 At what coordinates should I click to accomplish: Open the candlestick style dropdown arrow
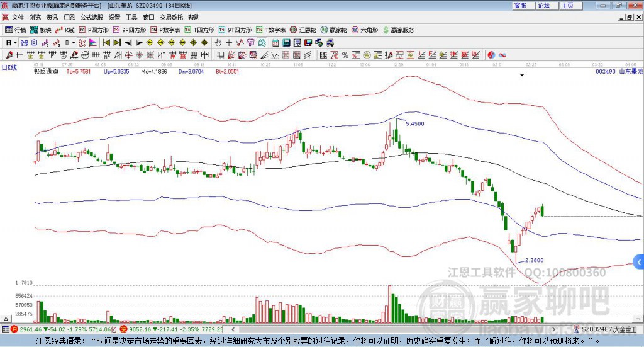click(74, 43)
